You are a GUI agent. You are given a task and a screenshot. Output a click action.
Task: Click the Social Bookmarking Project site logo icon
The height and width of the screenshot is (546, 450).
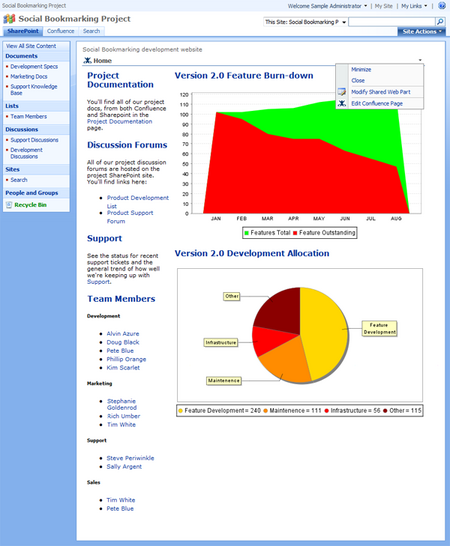point(9,19)
